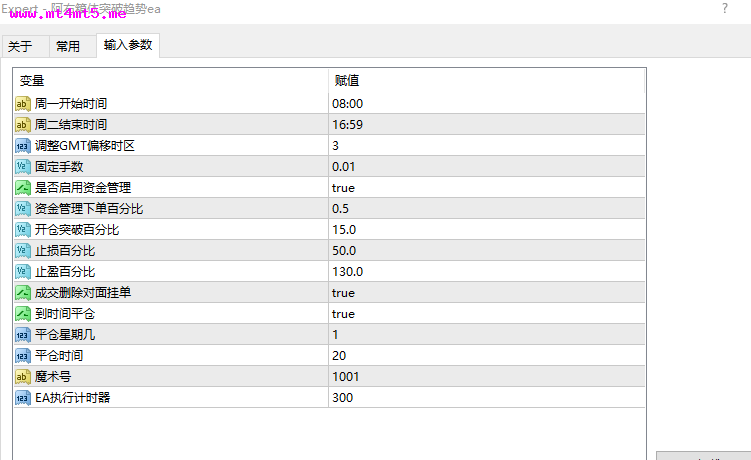Click the string icon beside 魔术号
Viewport: 751px width, 460px height.
[23, 377]
